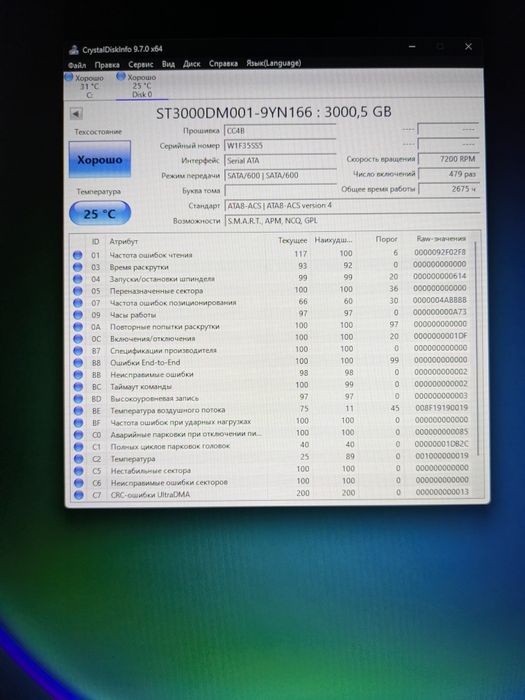Click the 25 °C temperature button

(x=100, y=214)
